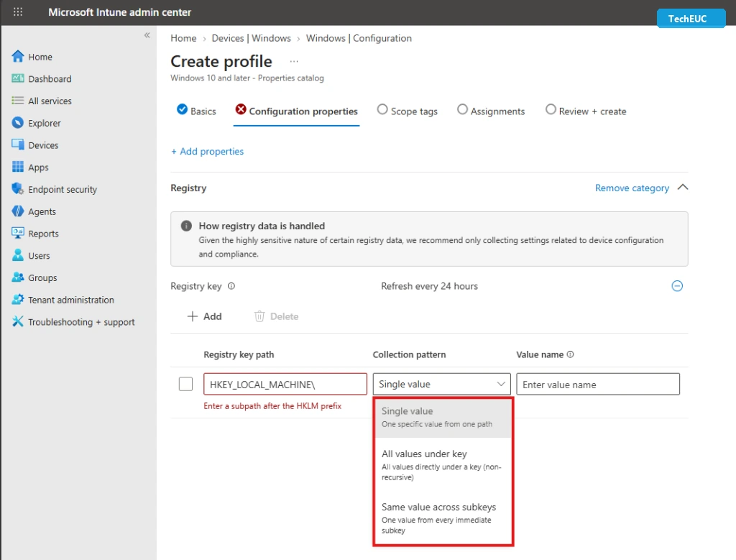
Task: Click the Registry key info icon
Action: point(231,286)
